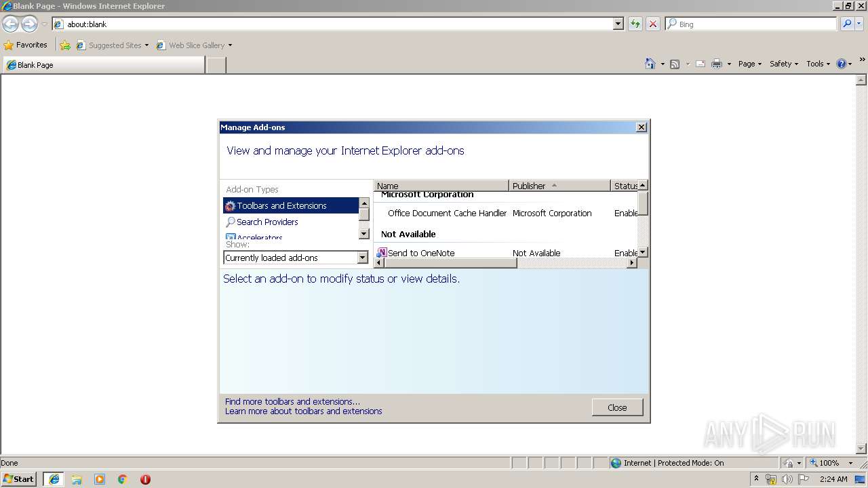Open the recent pages dropdown arrow

pos(44,24)
